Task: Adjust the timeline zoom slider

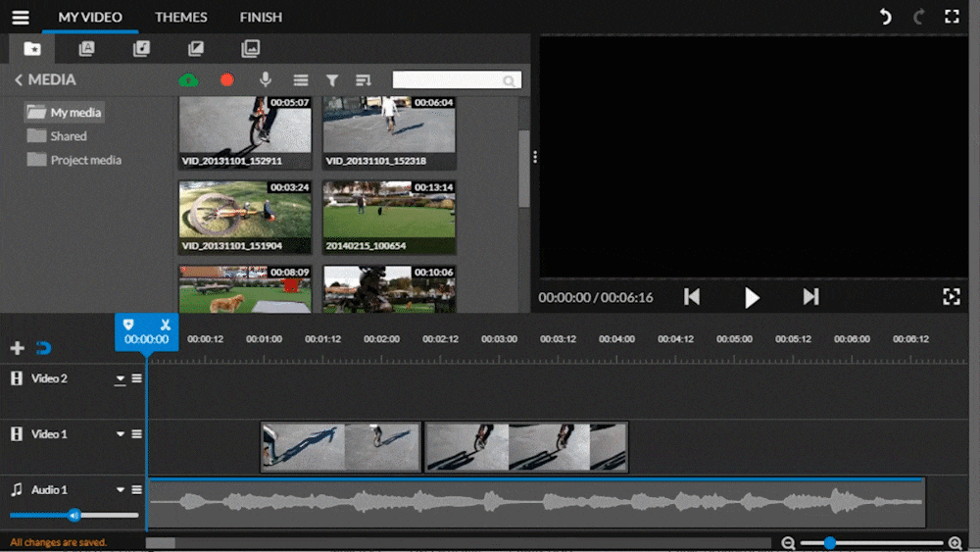Action: point(871,542)
